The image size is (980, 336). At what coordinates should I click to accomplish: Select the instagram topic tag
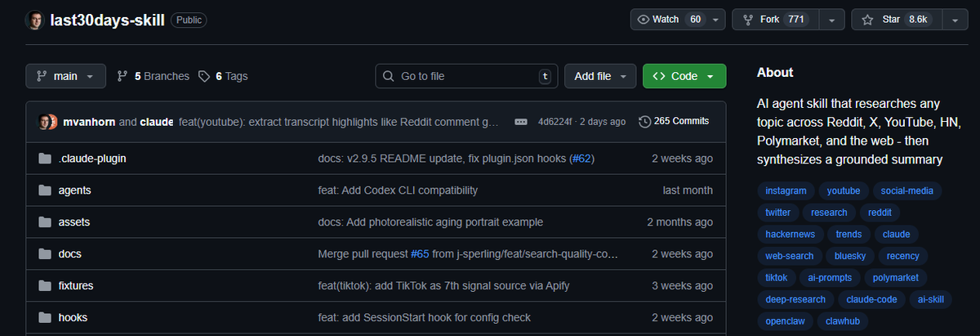pos(786,190)
